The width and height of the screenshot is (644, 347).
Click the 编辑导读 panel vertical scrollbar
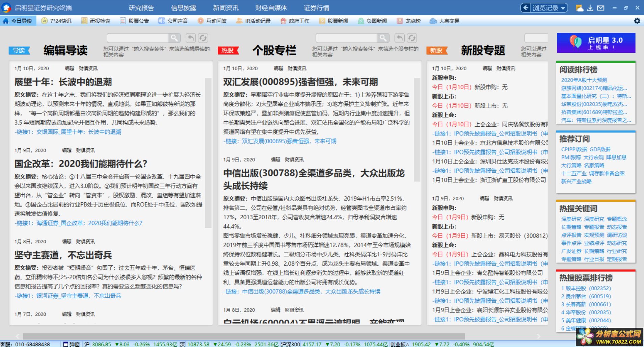208,153
